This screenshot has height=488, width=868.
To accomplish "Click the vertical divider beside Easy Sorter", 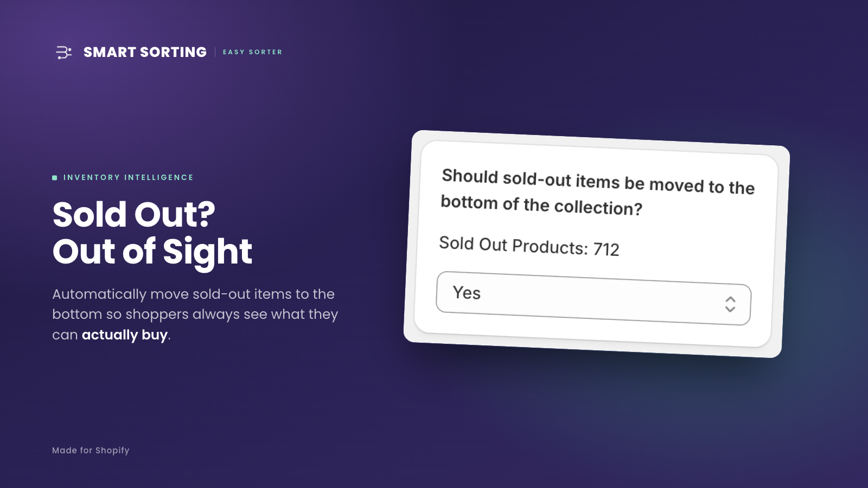I will click(215, 52).
